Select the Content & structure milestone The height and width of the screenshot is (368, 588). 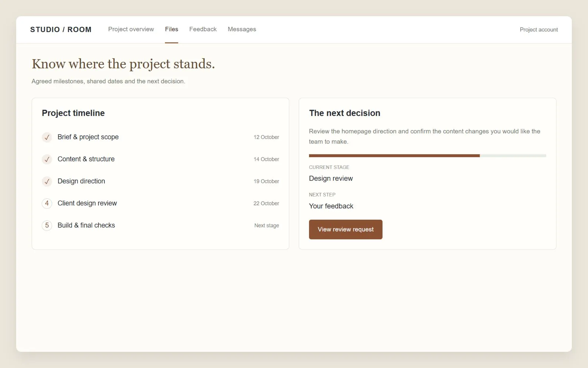pyautogui.click(x=160, y=159)
